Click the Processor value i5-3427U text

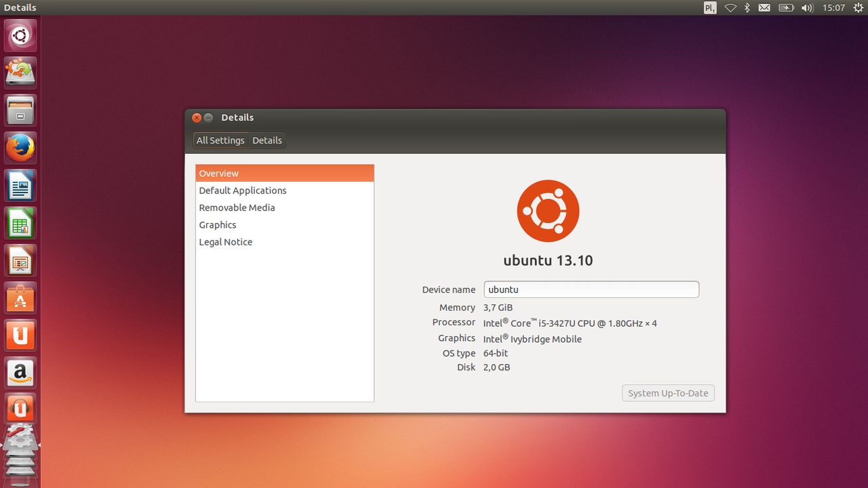click(x=570, y=323)
